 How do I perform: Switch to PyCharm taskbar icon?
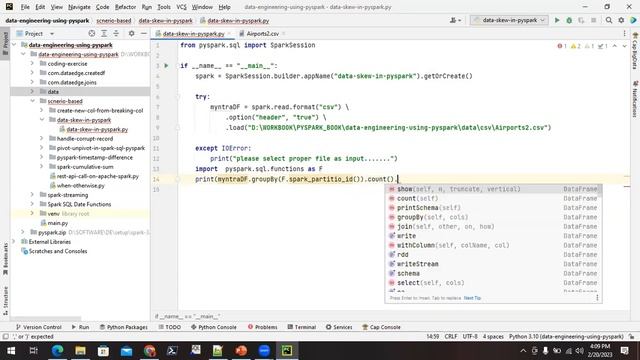coord(287,351)
